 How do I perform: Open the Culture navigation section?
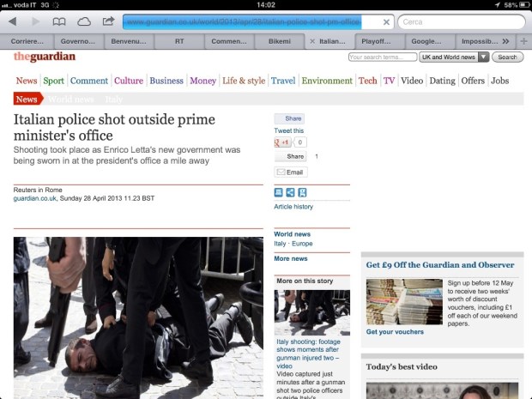pos(129,81)
